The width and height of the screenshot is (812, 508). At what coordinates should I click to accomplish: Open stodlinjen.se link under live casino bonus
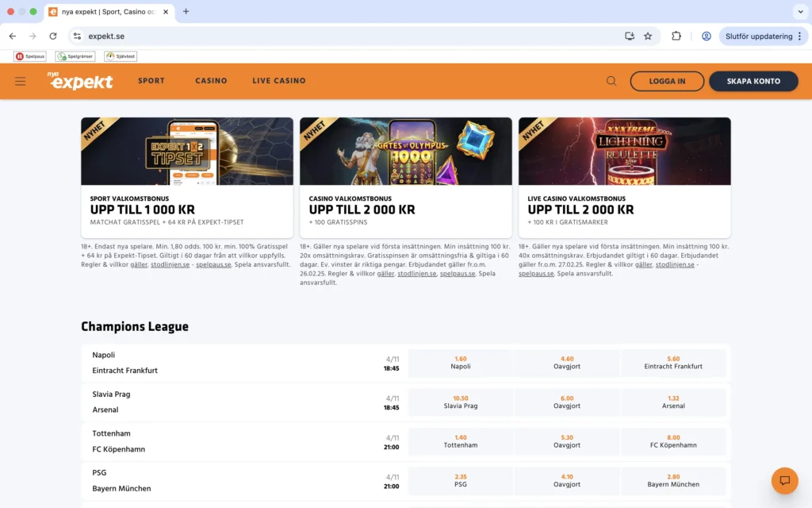675,264
